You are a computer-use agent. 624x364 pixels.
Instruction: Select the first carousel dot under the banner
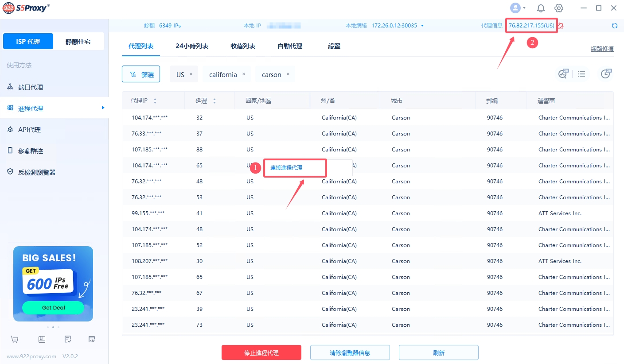[x=47, y=327]
